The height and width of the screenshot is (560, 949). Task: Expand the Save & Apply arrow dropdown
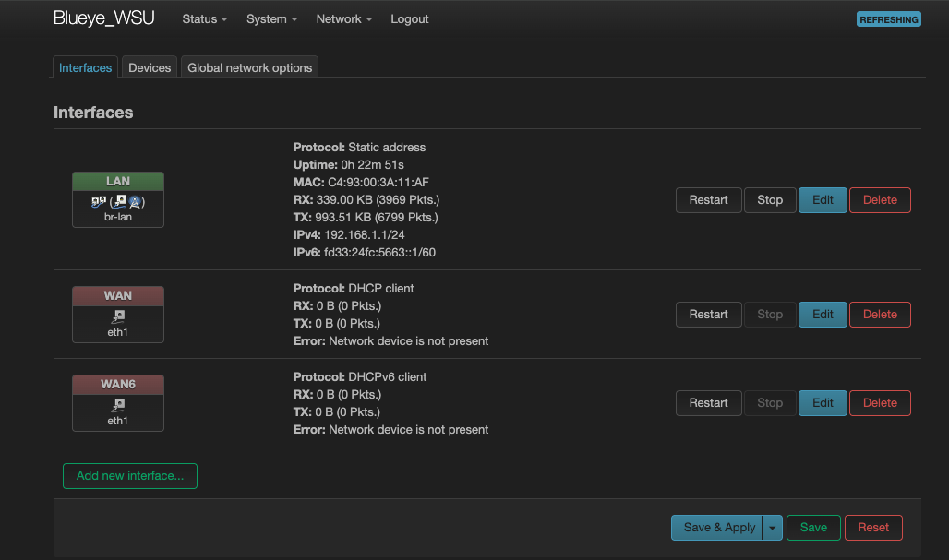tap(773, 528)
